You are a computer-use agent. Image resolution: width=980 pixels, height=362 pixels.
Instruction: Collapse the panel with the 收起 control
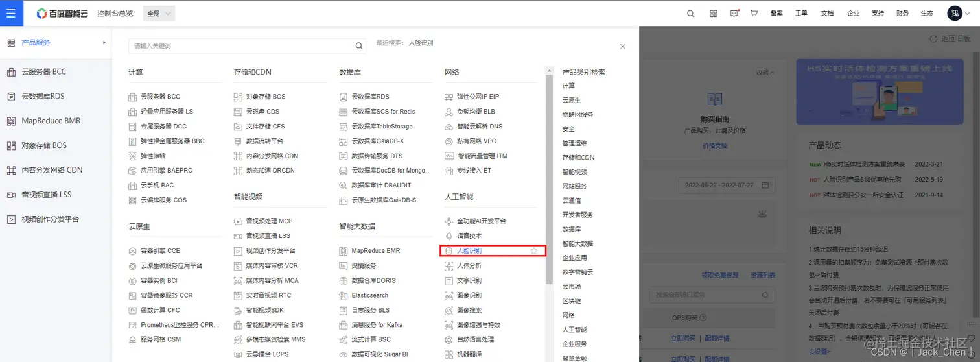pyautogui.click(x=765, y=73)
